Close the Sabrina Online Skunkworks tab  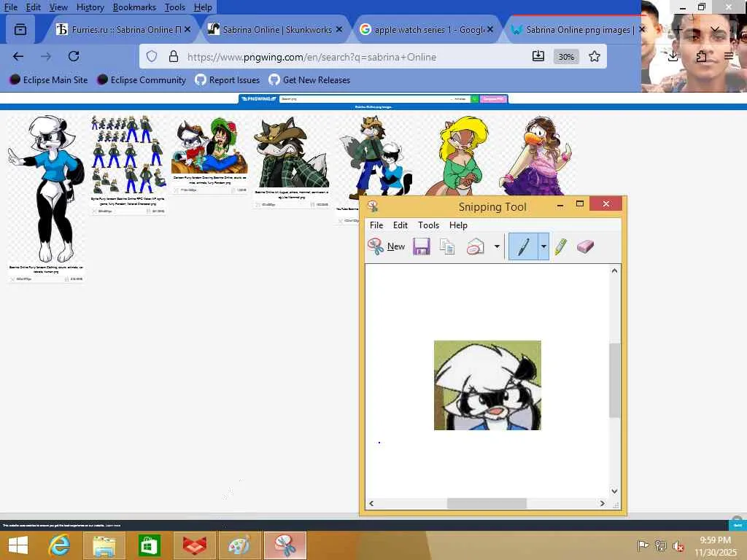point(338,29)
